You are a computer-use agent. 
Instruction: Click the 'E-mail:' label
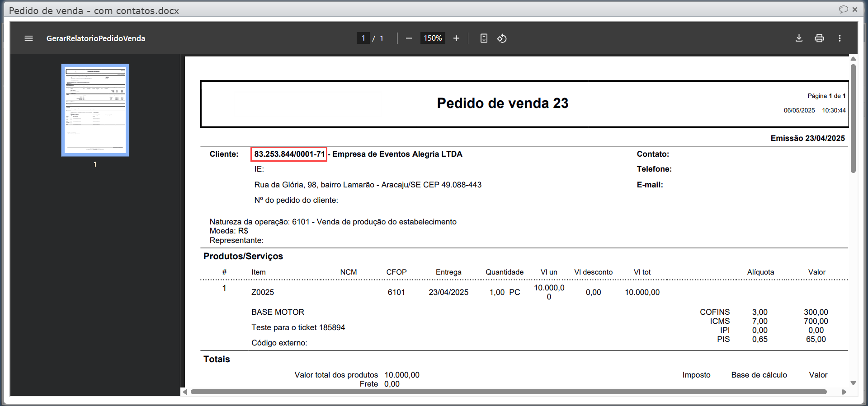point(650,185)
